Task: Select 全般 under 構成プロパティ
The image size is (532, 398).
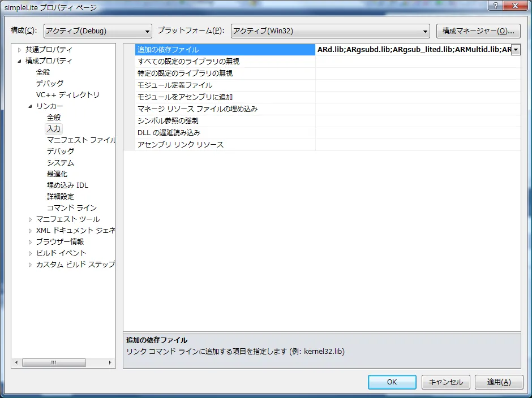Action: 43,72
